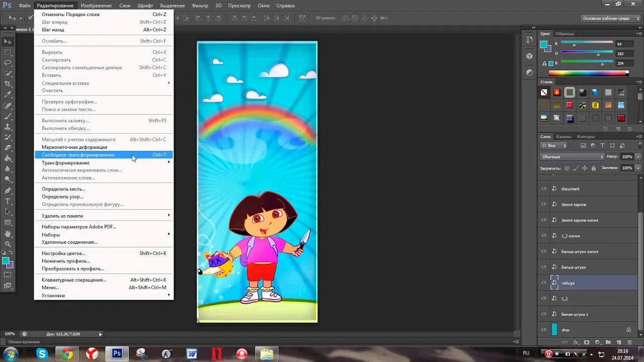Open Skype from the Windows taskbar
The height and width of the screenshot is (362, 644).
42,354
